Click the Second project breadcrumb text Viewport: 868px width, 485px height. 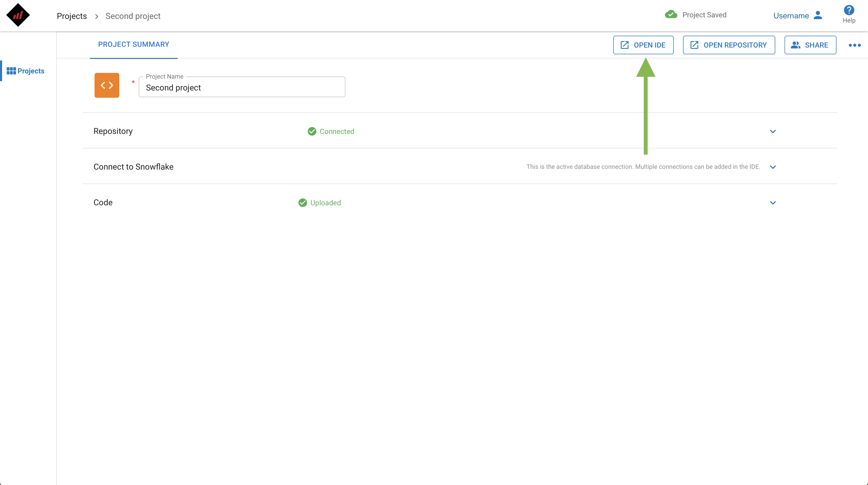tap(133, 16)
